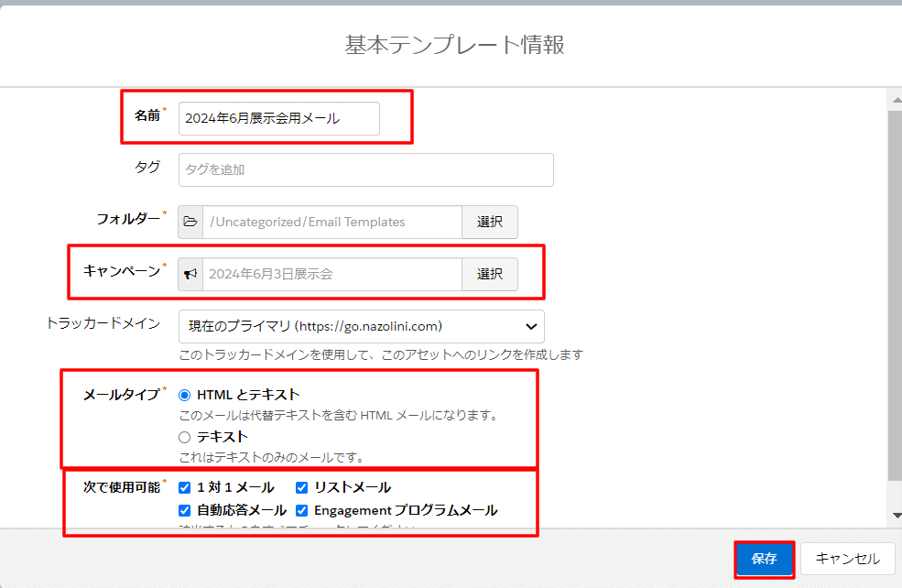
Task: Click the campaign field showing 2024年6月3日展示会
Action: pyautogui.click(x=332, y=275)
